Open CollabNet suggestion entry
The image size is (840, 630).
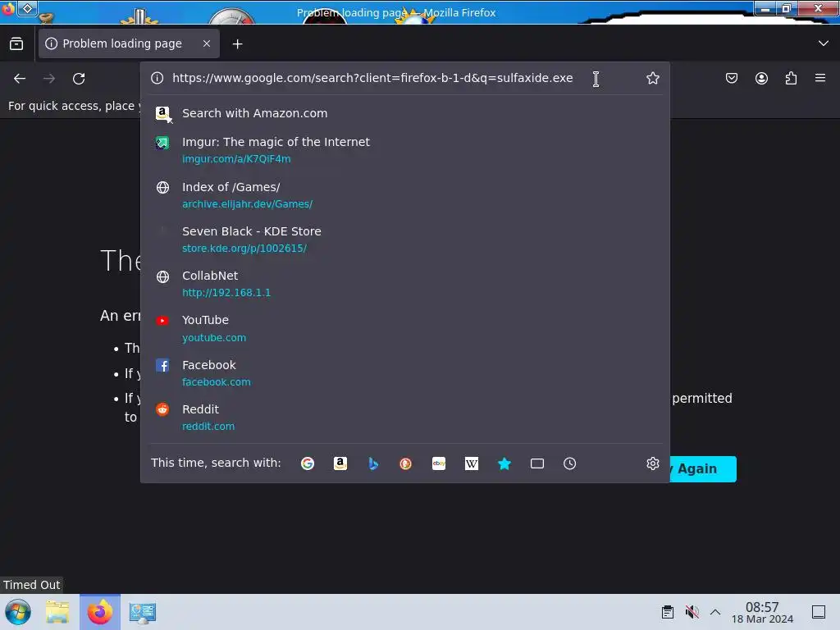pos(405,284)
